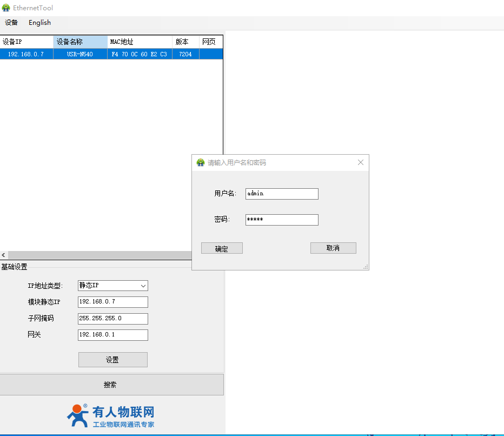Select the USR-N540 device row
The image size is (504, 436).
(80, 54)
